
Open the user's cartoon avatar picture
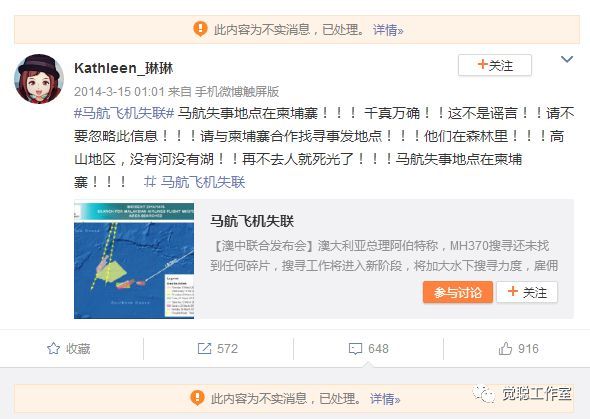(x=39, y=79)
